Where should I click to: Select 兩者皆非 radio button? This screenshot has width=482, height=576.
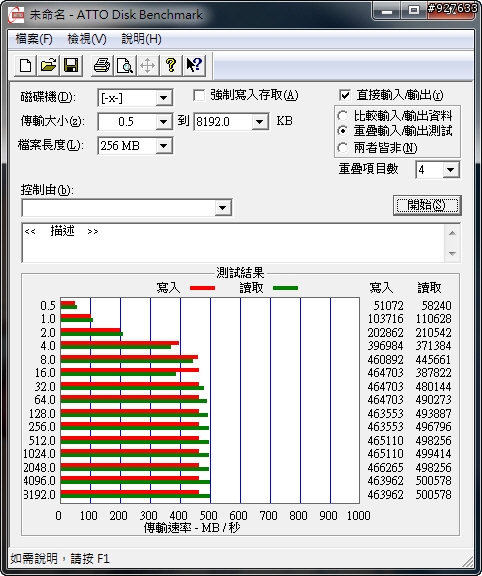343,148
